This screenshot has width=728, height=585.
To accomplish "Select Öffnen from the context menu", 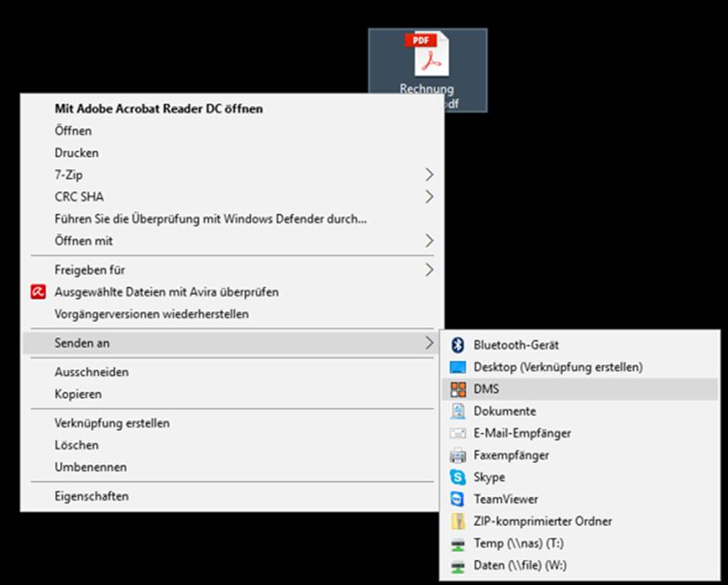I will pyautogui.click(x=232, y=131).
